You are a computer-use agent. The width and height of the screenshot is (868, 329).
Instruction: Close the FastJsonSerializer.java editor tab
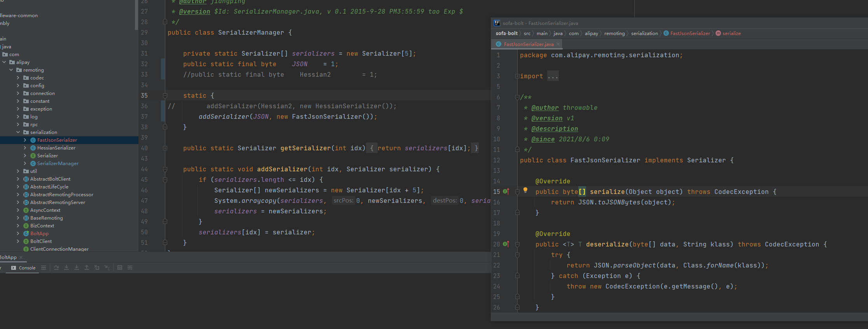coord(558,44)
